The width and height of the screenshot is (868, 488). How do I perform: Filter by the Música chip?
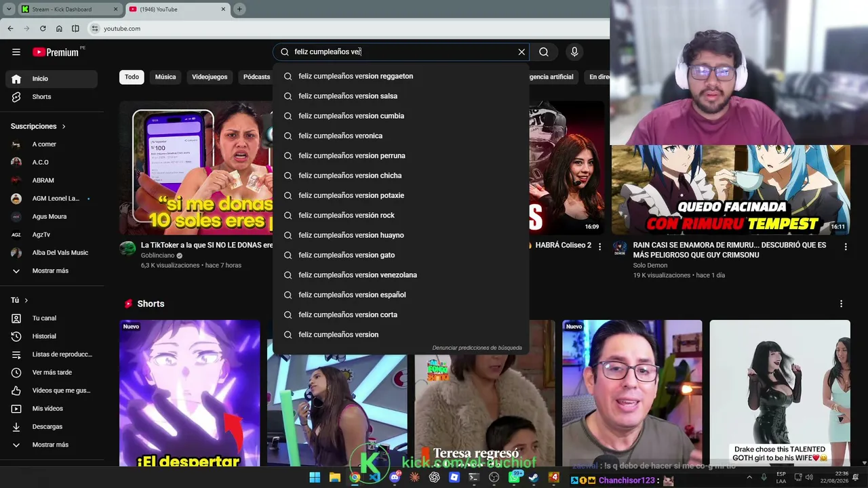pos(165,77)
